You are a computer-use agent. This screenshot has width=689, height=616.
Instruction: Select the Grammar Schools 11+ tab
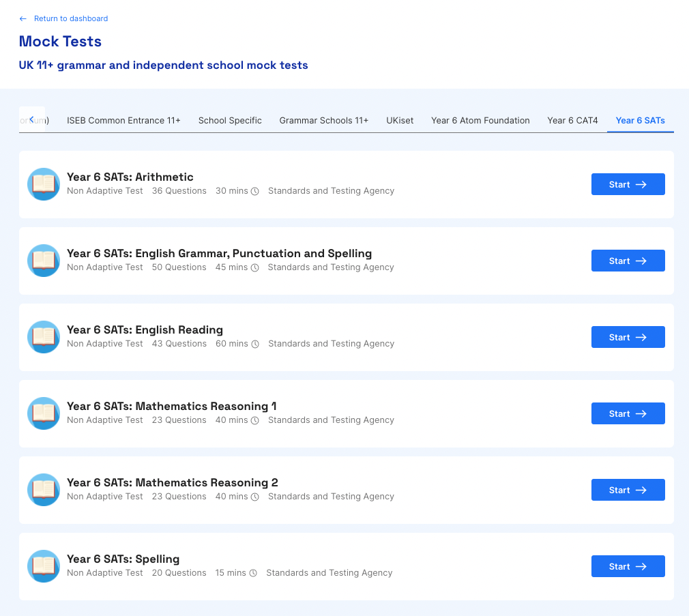coord(324,120)
